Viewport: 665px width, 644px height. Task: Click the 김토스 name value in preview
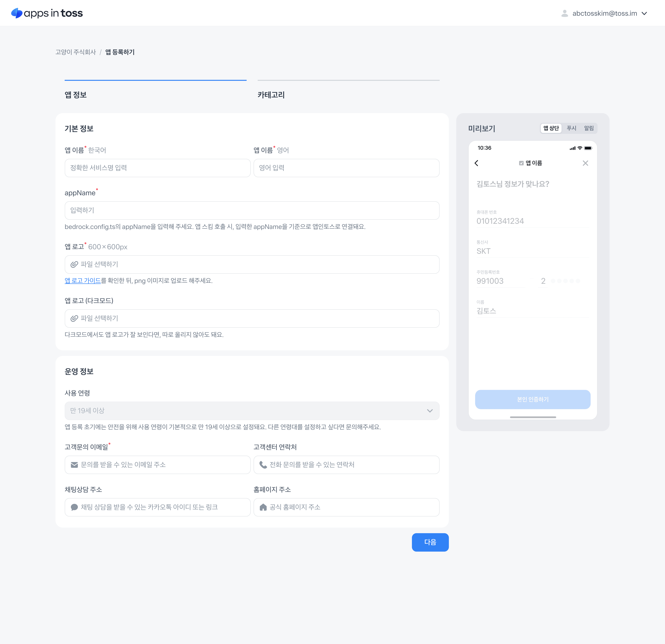[x=486, y=311]
